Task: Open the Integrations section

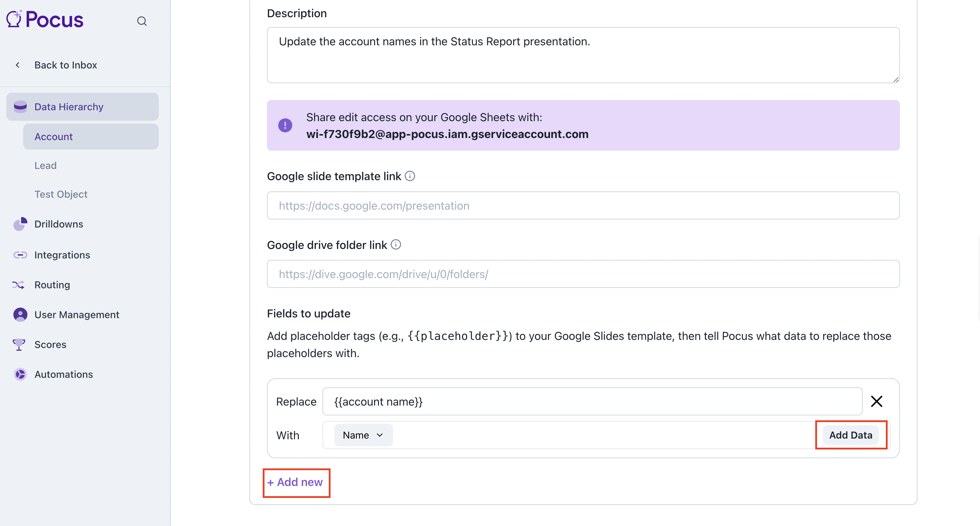Action: coord(62,255)
